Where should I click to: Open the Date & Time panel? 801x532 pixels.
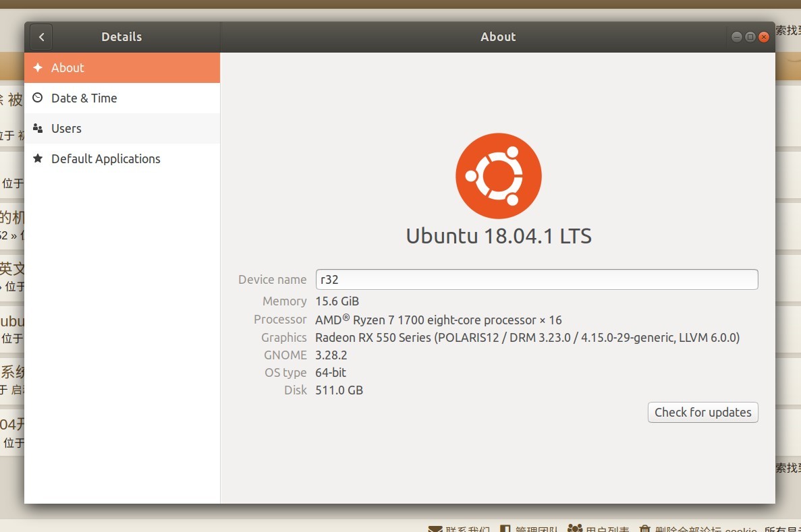[122, 98]
